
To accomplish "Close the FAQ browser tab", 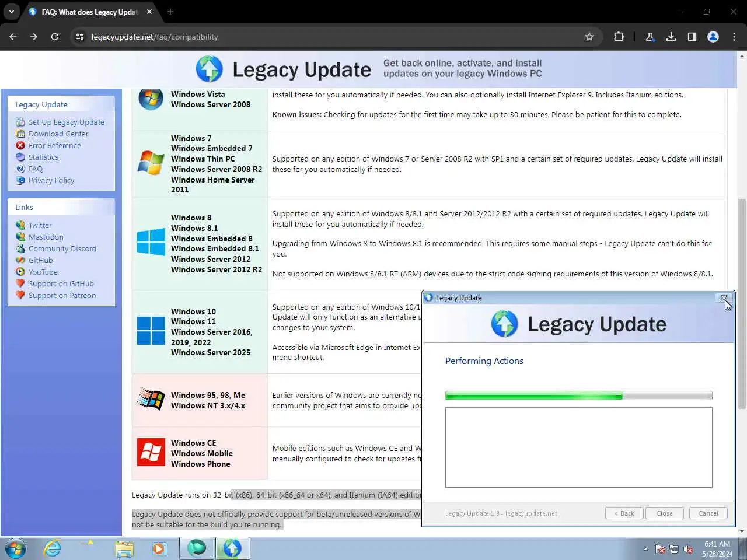I will (x=149, y=12).
